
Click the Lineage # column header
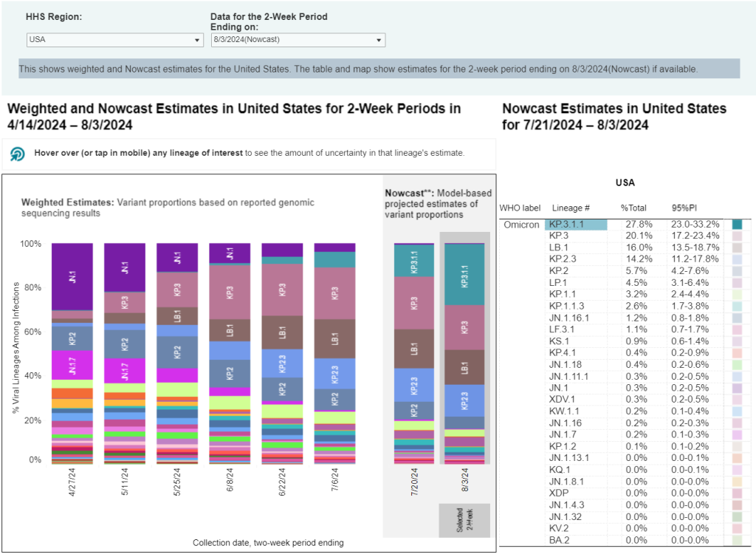point(566,208)
